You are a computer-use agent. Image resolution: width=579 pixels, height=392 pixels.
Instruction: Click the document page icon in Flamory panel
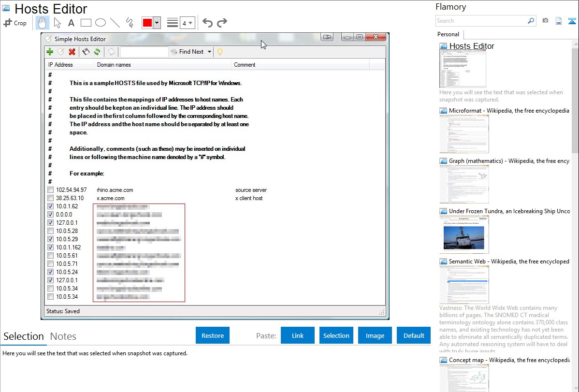click(559, 21)
